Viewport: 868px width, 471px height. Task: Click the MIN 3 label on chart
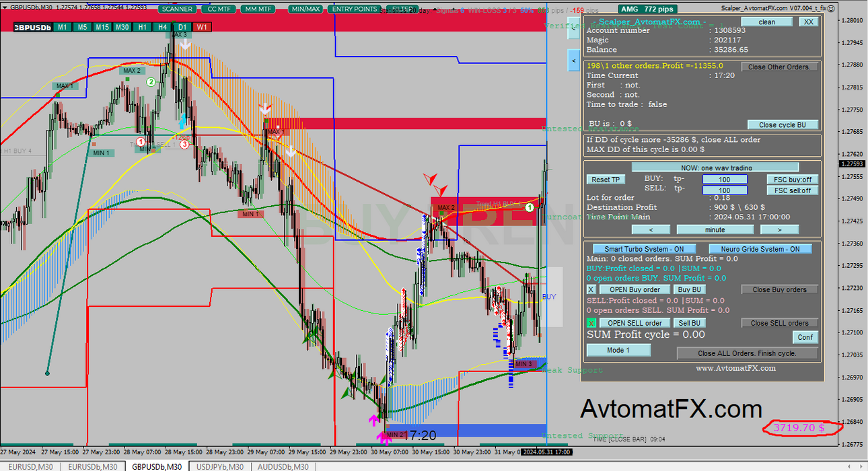[523, 364]
